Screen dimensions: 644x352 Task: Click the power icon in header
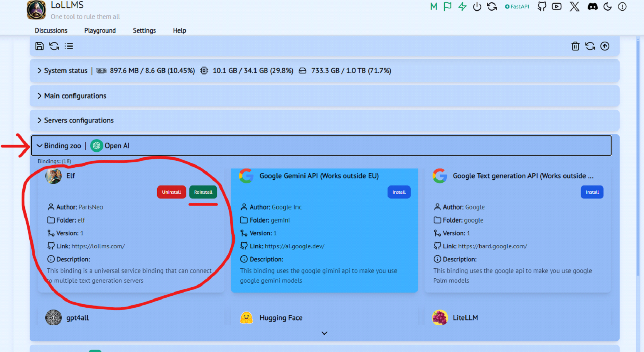477,7
